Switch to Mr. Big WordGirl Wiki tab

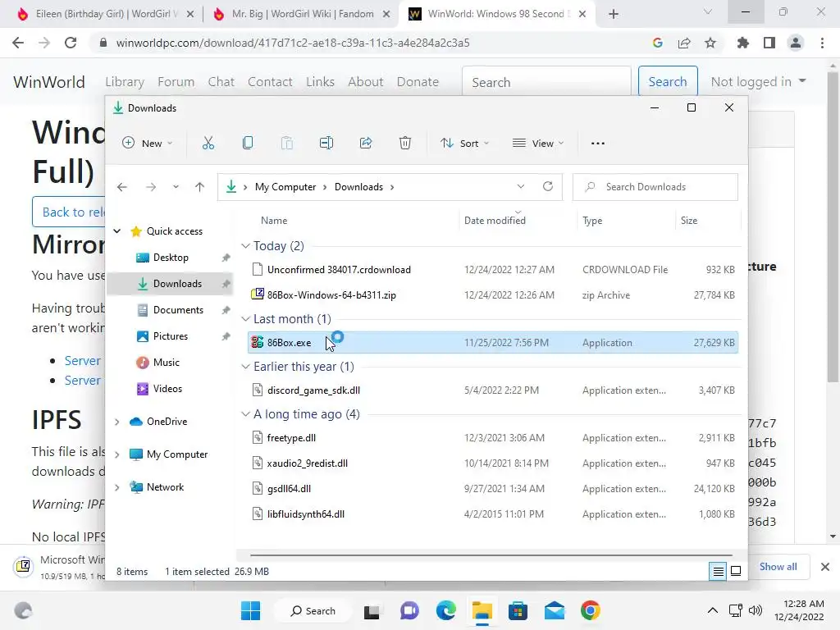point(302,14)
